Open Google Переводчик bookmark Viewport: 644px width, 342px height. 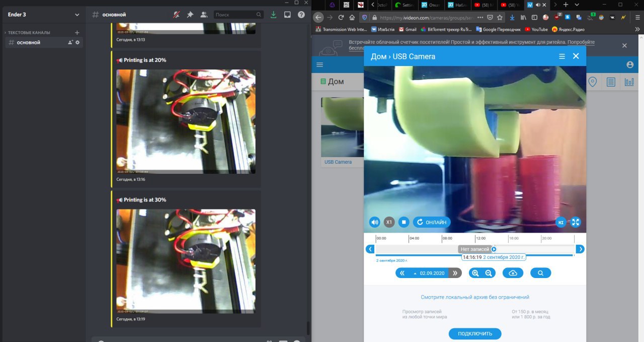point(499,29)
